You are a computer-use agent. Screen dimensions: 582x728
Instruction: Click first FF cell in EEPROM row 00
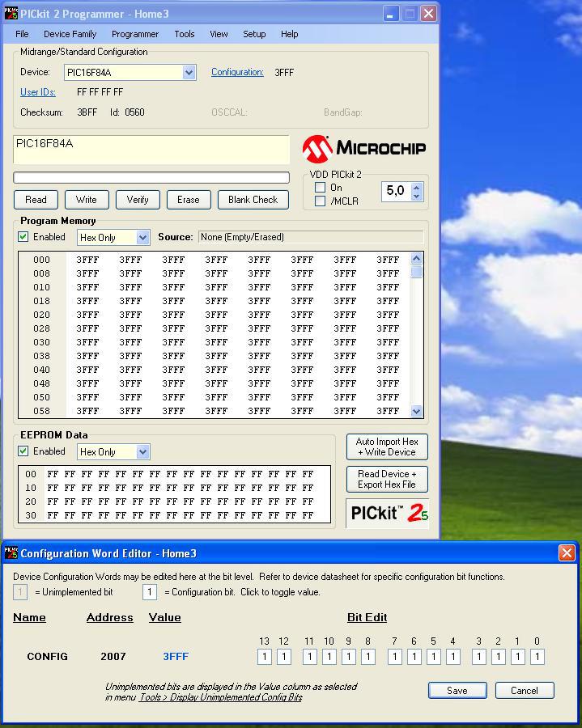53,474
